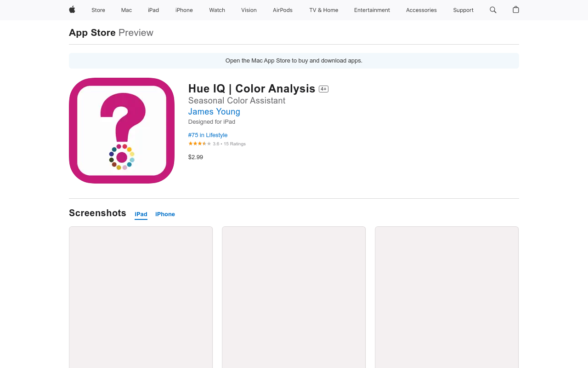Viewport: 588px width, 368px height.
Task: Open the shopping bag icon
Action: click(x=516, y=10)
